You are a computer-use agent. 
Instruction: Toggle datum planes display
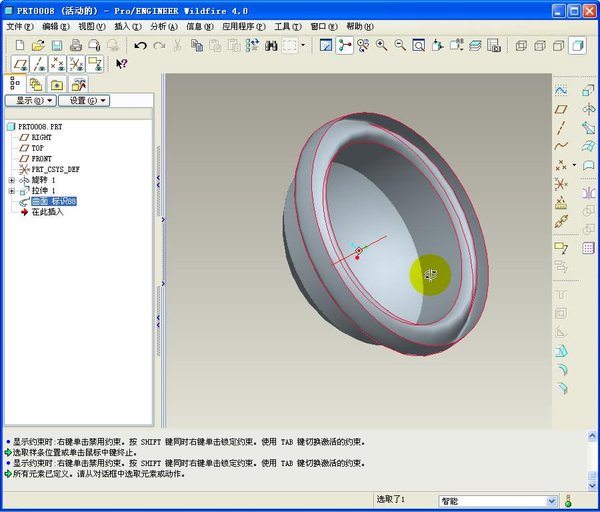click(x=18, y=64)
